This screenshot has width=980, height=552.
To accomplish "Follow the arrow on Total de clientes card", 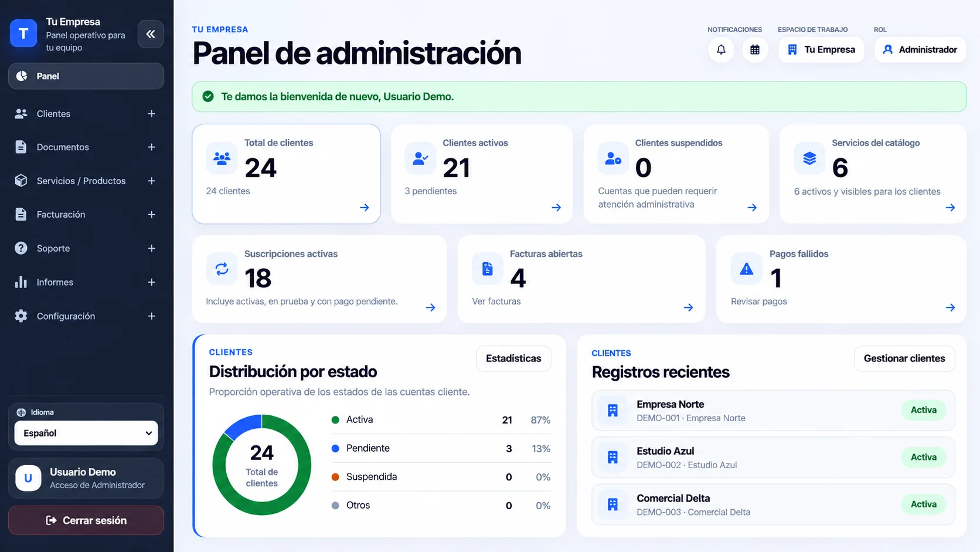I will 365,208.
